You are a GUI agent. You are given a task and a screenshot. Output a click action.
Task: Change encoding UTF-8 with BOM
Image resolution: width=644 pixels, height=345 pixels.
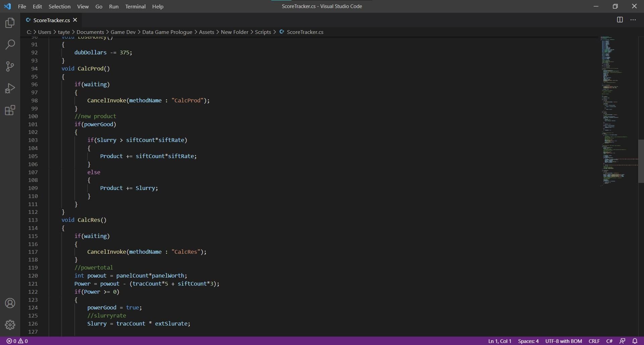[x=563, y=341]
